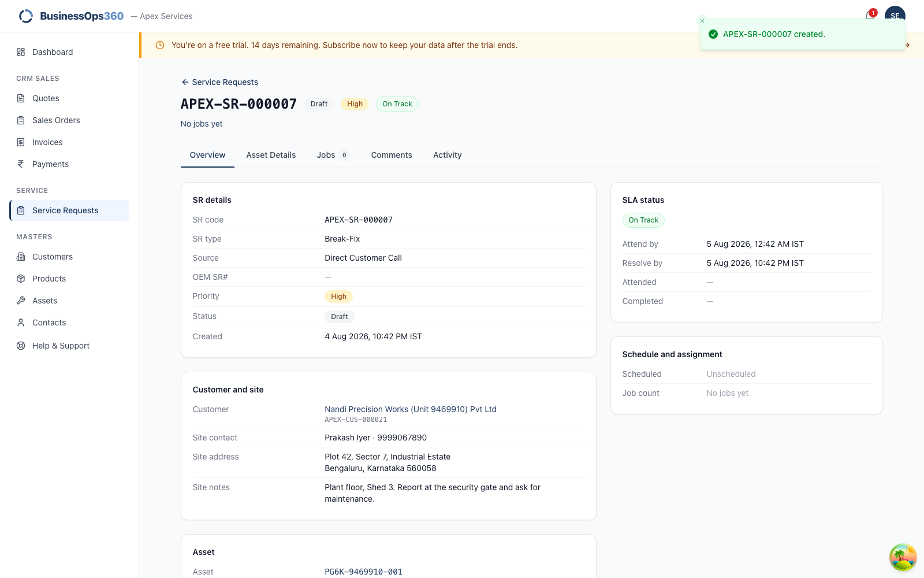Screen dimensions: 924x578
Task: Click the APEX-SR-000007 page title
Action: pyautogui.click(x=239, y=104)
